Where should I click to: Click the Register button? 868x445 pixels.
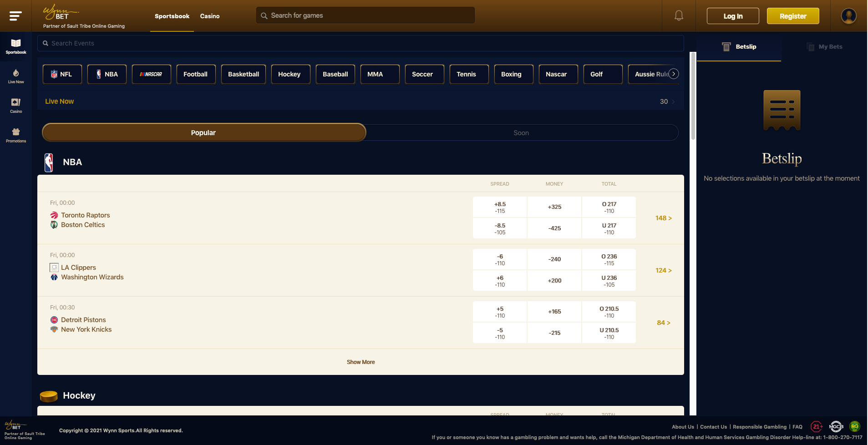793,16
